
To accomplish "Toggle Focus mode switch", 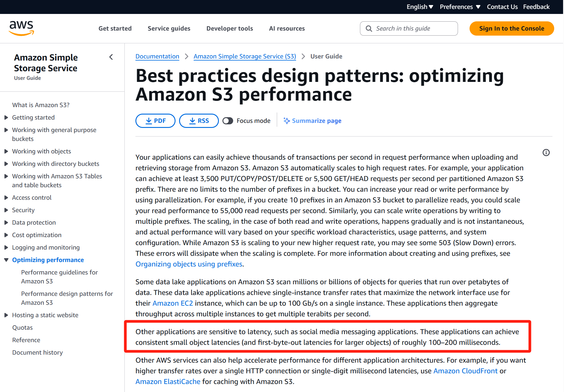I will tap(228, 121).
